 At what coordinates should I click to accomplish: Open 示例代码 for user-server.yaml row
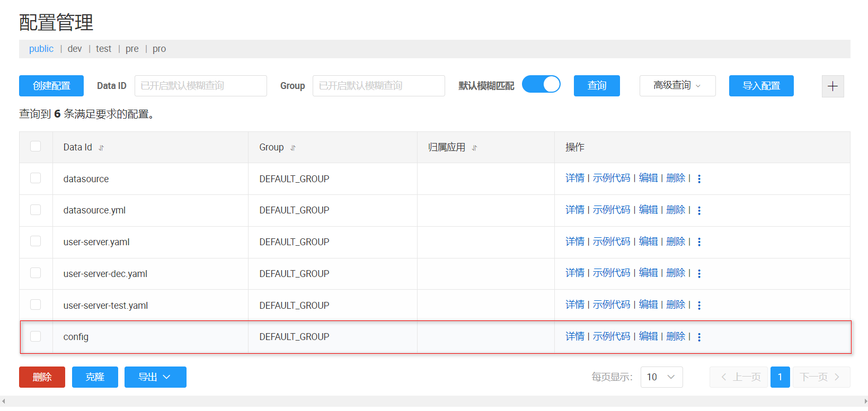tap(612, 242)
